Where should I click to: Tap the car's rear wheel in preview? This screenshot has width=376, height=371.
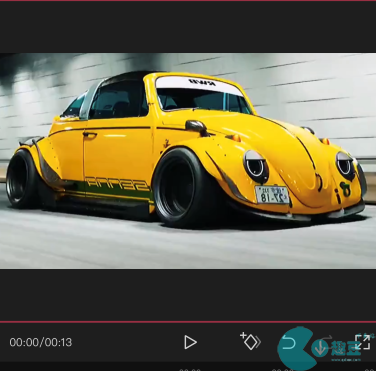pyautogui.click(x=21, y=179)
